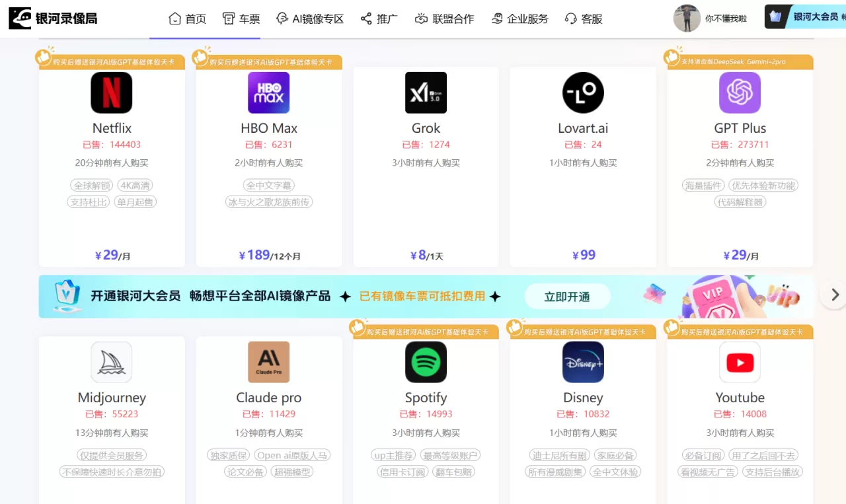Viewport: 846px width, 504px height.
Task: Open the 联盟合作 menu item
Action: 444,18
